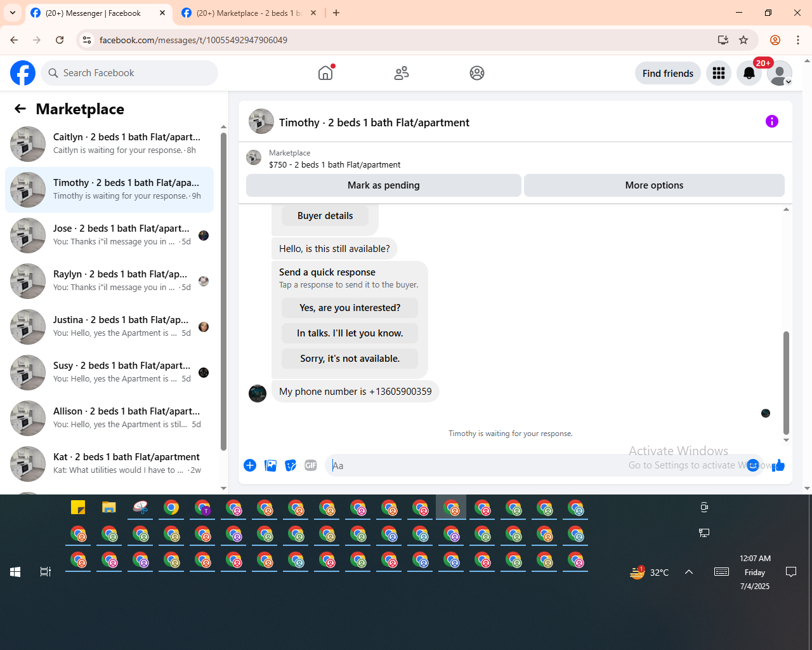
Task: Open notifications bell with 20+ badge
Action: [x=749, y=73]
